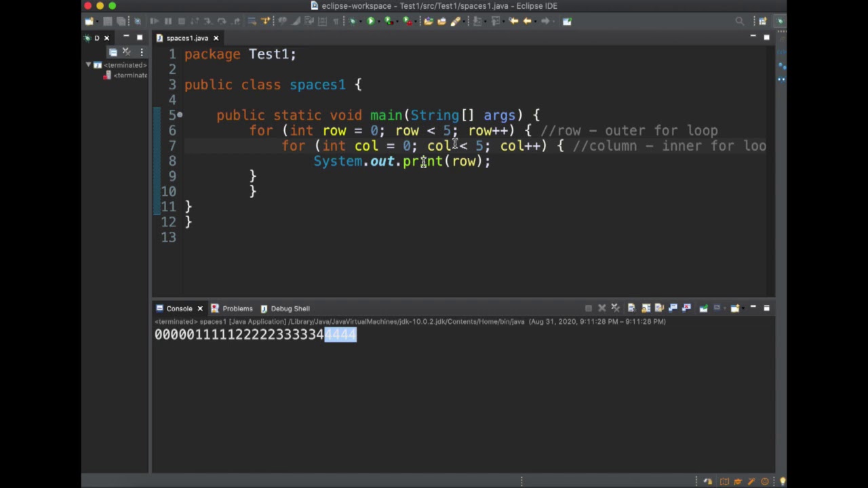Close the Debug view tab

[x=106, y=38]
